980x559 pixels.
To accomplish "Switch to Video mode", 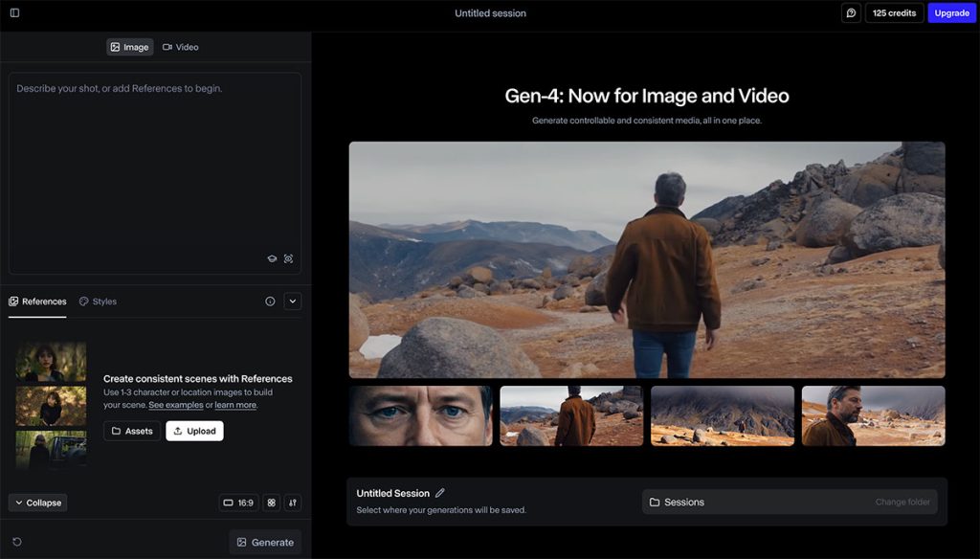I will pyautogui.click(x=181, y=47).
